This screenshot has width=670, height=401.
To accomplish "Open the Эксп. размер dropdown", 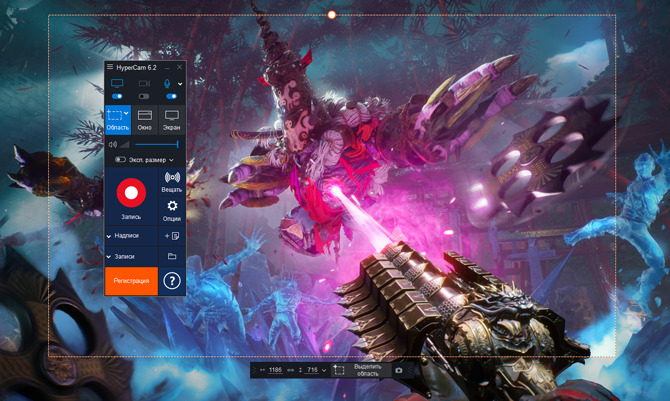I will (x=145, y=160).
